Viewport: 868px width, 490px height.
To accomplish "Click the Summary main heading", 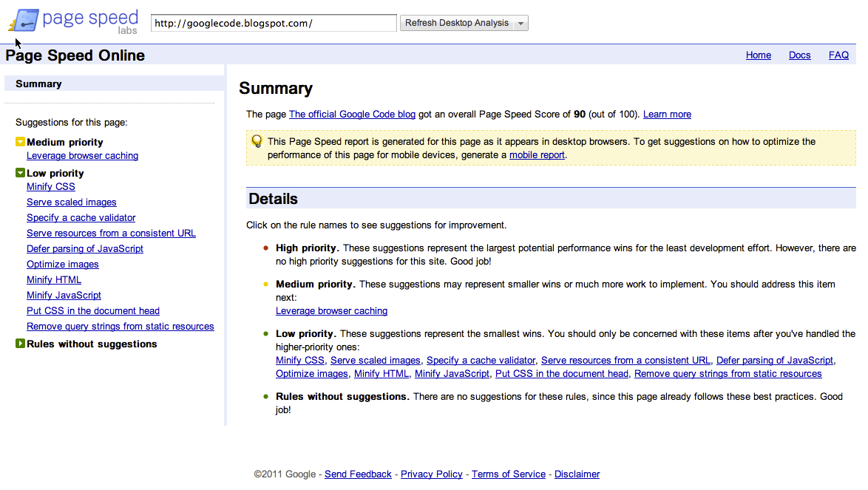I will (x=276, y=88).
